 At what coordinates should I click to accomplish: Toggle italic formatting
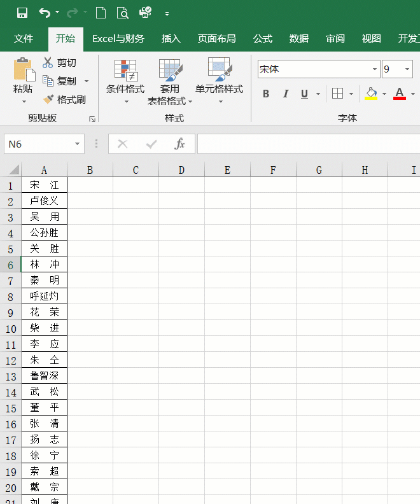285,94
